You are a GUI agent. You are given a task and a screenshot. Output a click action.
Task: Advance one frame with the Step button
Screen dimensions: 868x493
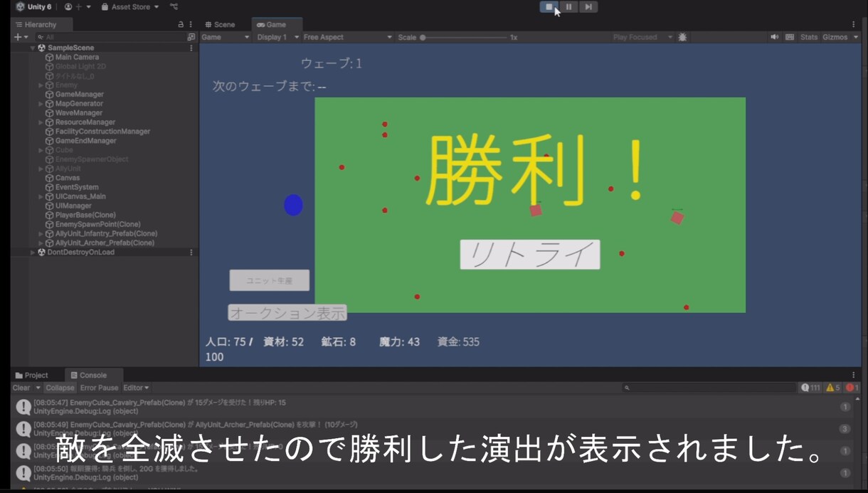coord(588,7)
